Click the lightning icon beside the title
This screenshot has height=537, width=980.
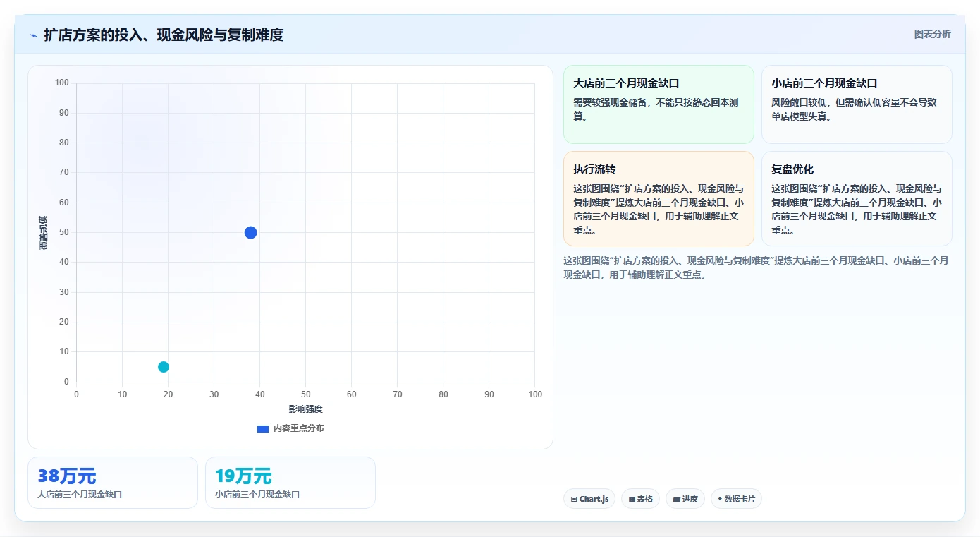pos(34,35)
